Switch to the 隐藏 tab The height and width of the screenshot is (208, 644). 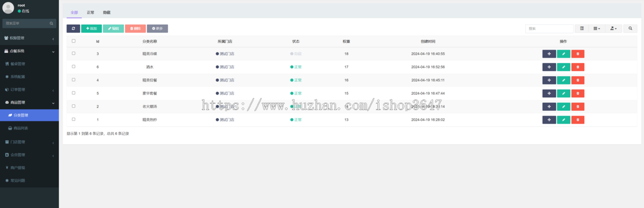click(106, 12)
